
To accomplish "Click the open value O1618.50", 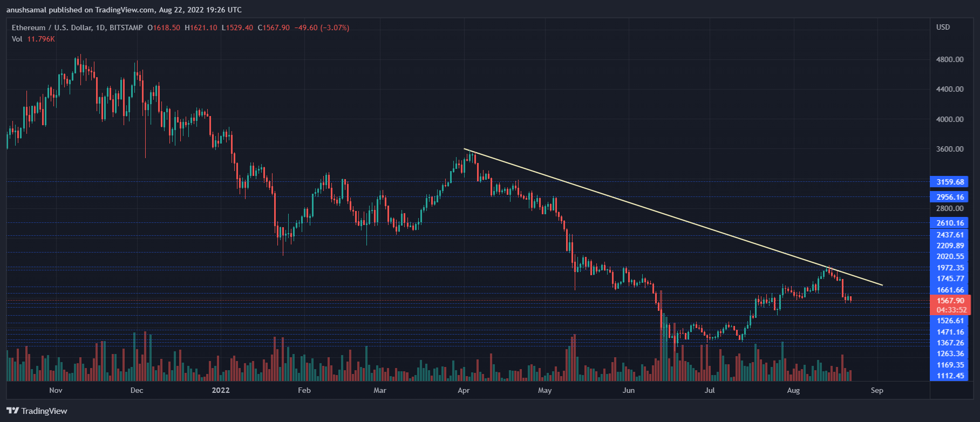I will (x=164, y=28).
